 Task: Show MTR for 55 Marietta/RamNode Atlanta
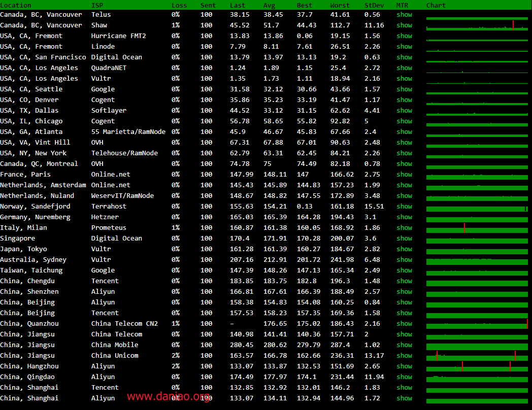coord(404,132)
